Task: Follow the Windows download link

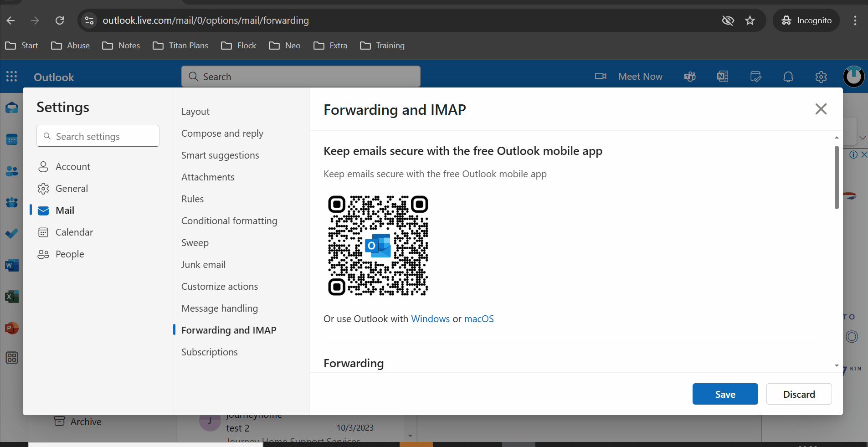Action: click(x=430, y=319)
